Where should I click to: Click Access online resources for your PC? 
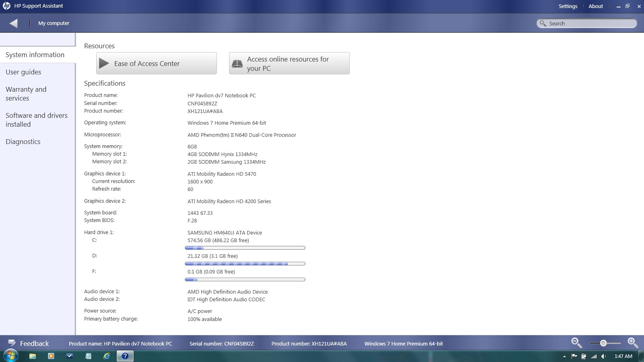(x=289, y=64)
